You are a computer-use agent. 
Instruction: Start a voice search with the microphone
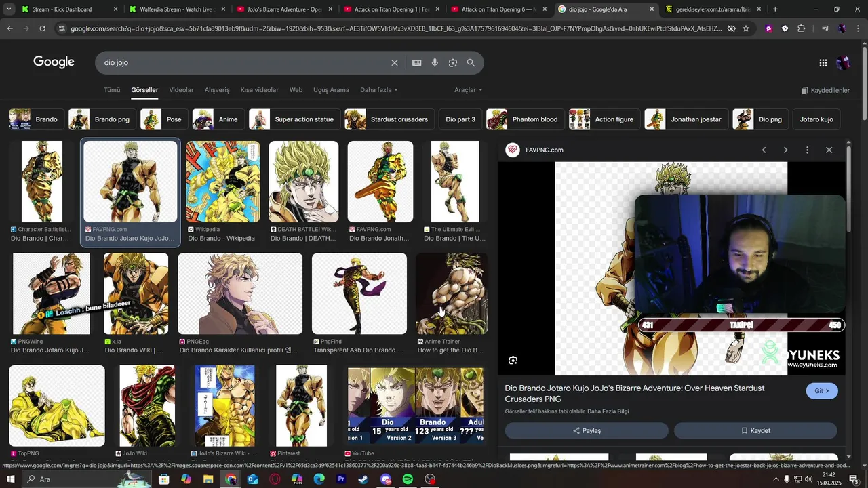tap(435, 63)
